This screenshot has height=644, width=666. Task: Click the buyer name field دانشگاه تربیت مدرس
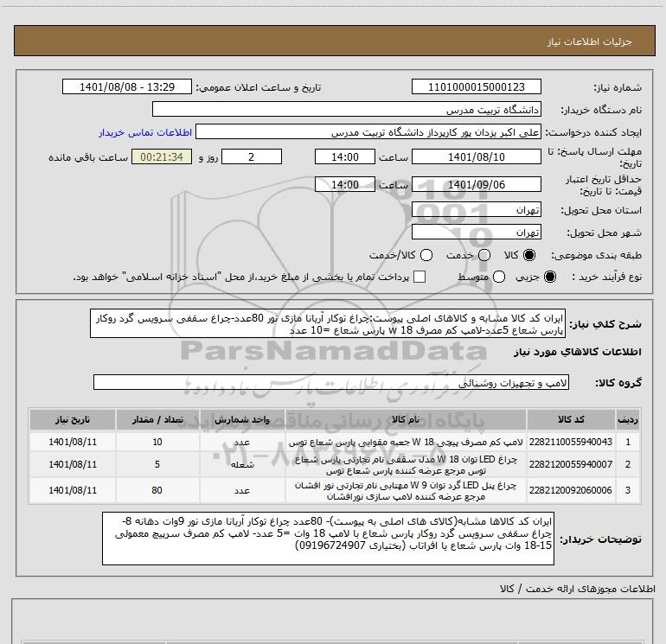(x=347, y=109)
